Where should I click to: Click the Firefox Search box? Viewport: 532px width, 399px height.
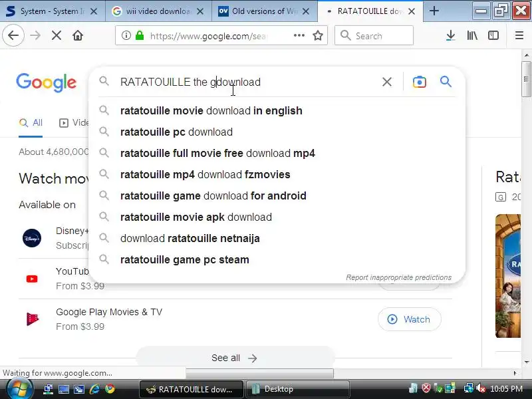[374, 35]
